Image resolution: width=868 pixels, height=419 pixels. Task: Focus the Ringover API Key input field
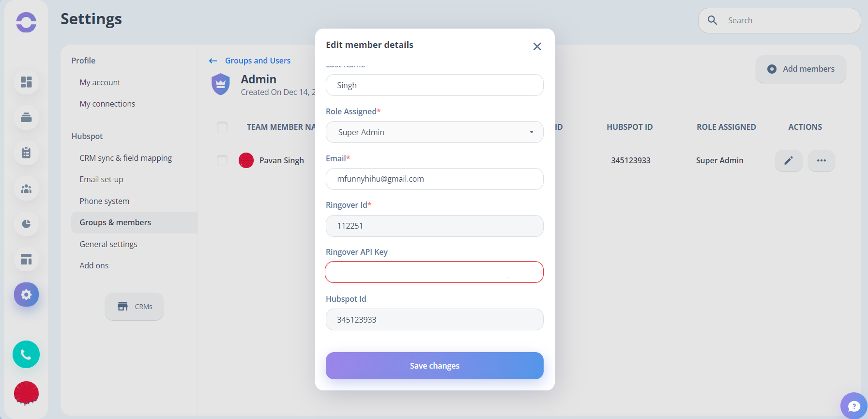434,272
